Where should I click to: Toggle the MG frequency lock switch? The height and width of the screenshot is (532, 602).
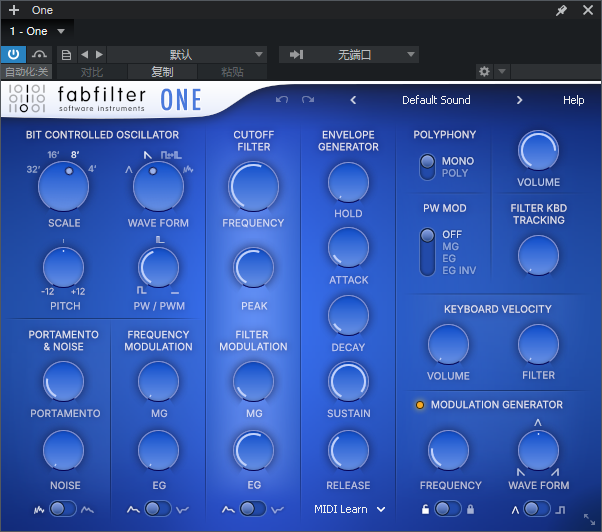click(448, 509)
